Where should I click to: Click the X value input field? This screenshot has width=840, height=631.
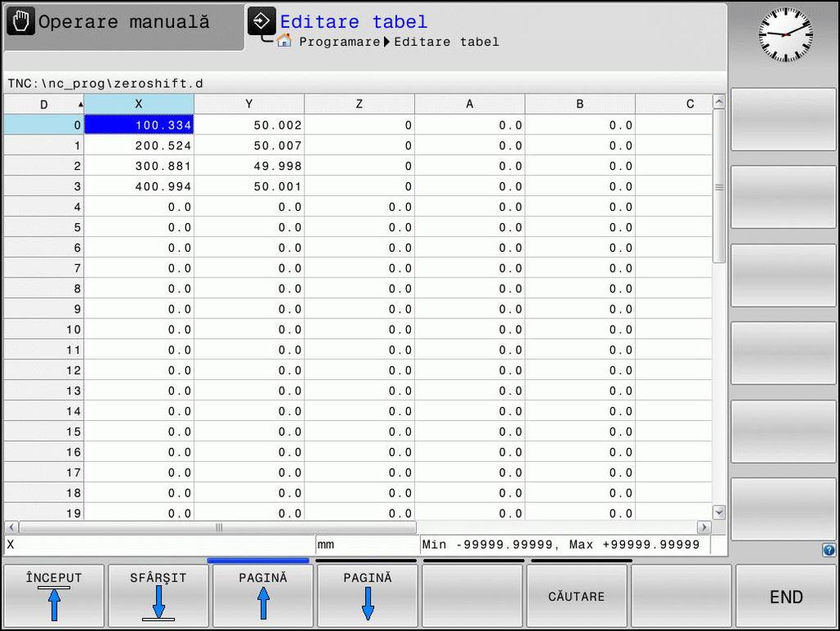[160, 545]
